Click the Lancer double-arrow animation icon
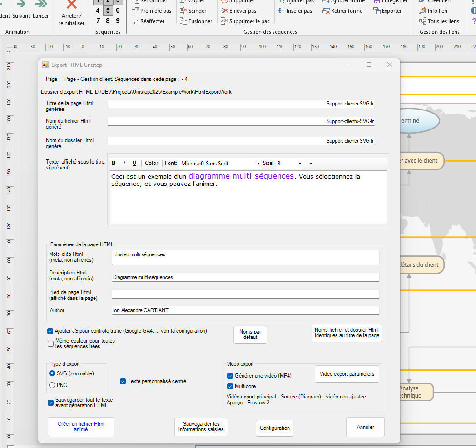 click(x=41, y=4)
